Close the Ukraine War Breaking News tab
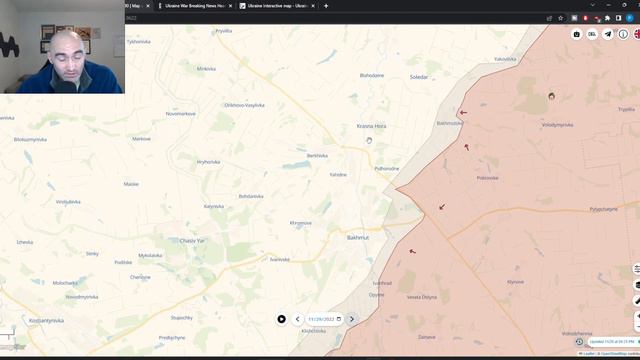This screenshot has height=360, width=640. 231,6
